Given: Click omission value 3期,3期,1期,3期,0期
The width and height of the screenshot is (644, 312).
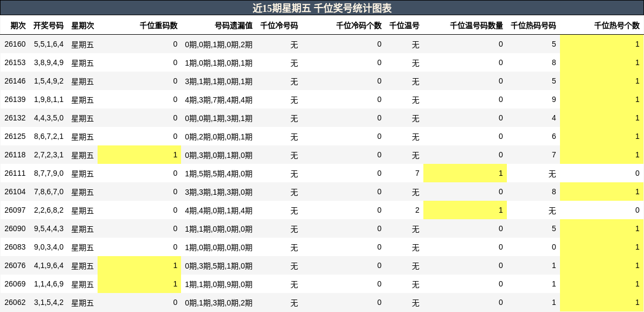Looking at the screenshot, I should [218, 192].
